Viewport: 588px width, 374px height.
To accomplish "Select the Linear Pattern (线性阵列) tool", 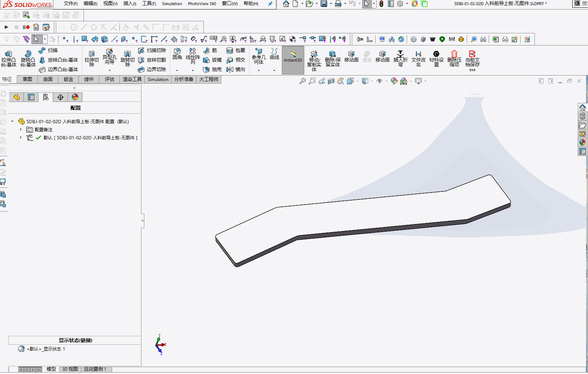I will tap(193, 56).
